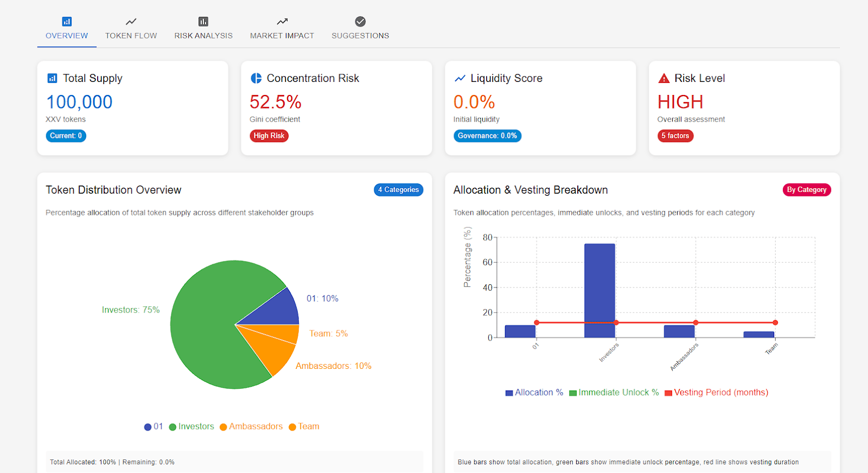
Task: Click the Market Impact trending arrow icon
Action: pos(282,22)
